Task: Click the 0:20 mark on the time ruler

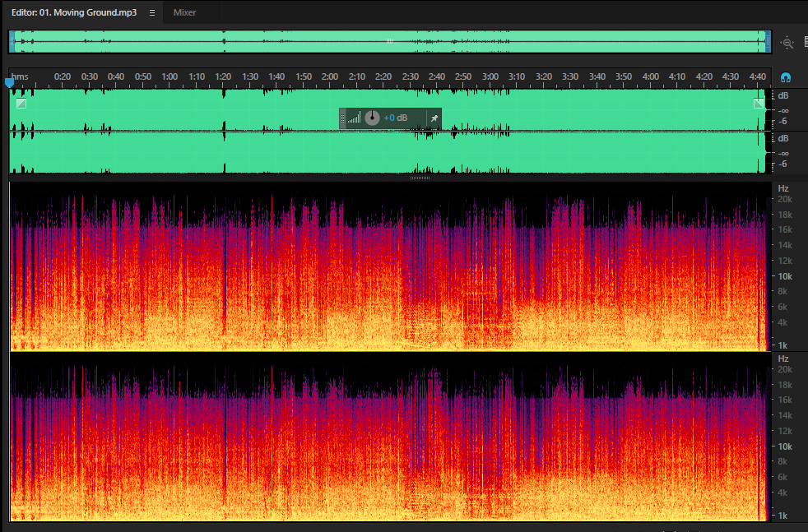Action: (63, 76)
